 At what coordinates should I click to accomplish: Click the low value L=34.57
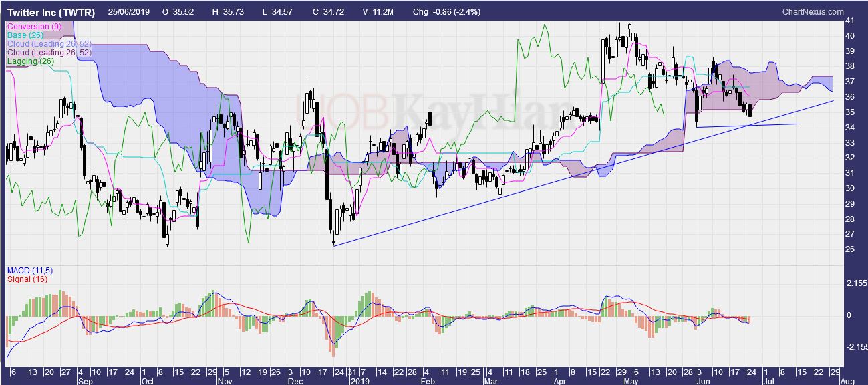click(278, 13)
